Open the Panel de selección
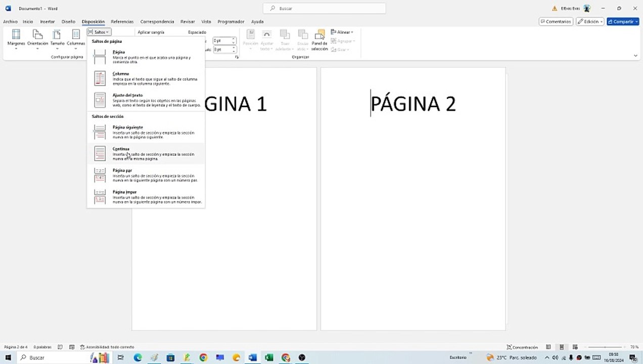 319,40
